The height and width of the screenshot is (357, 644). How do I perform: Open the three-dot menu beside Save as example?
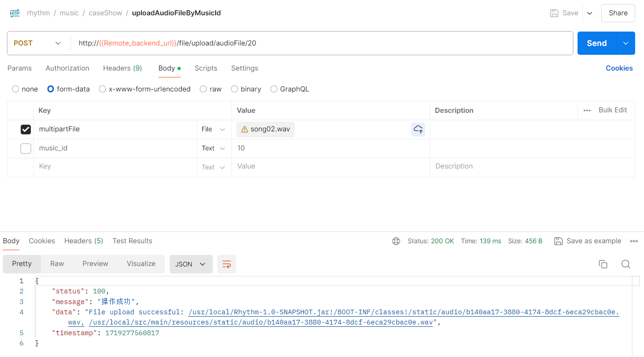634,241
